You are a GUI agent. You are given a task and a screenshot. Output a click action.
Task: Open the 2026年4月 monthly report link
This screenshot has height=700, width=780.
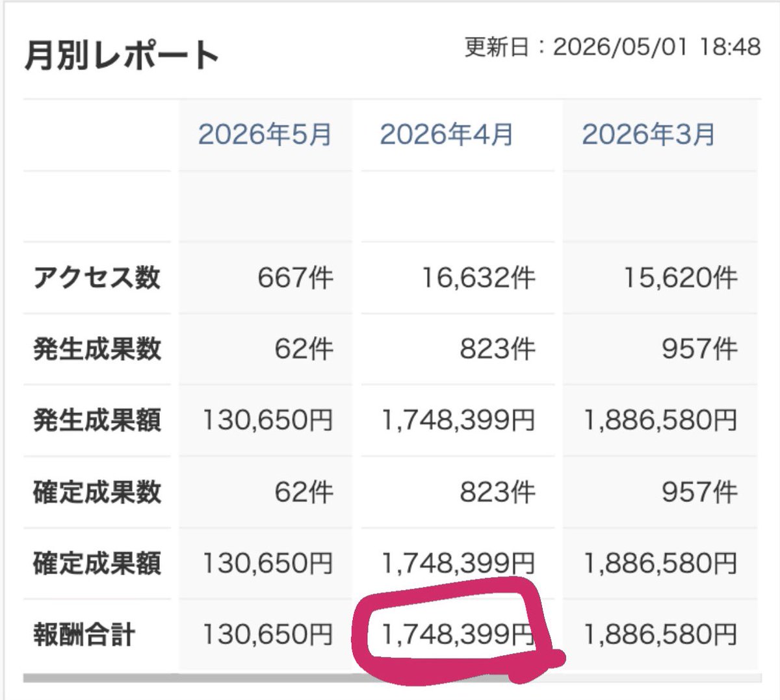(447, 135)
